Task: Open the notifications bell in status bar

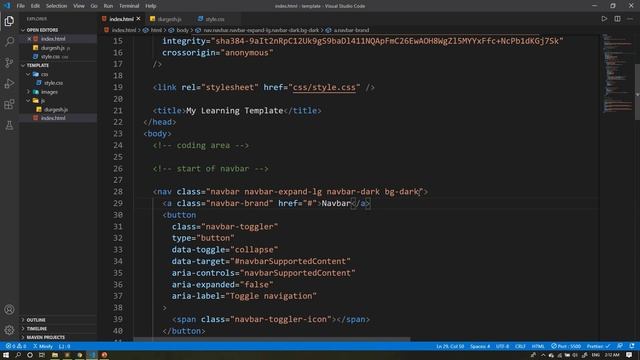Action: pos(632,346)
